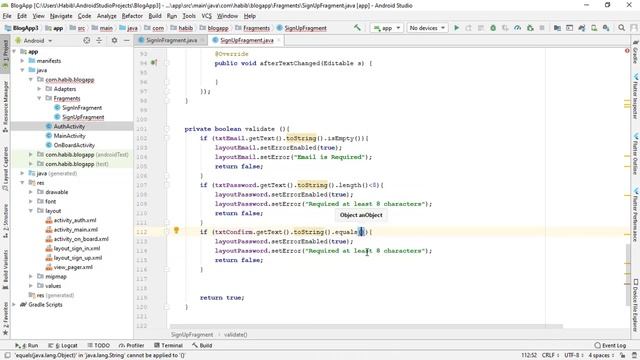
Task: Toggle the Layout Captures side panel
Action: click(5, 169)
